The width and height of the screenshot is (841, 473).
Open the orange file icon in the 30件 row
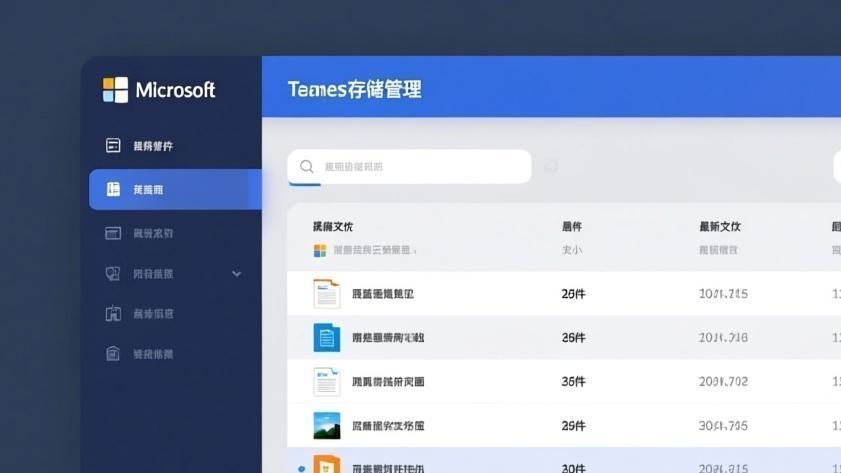(x=327, y=464)
